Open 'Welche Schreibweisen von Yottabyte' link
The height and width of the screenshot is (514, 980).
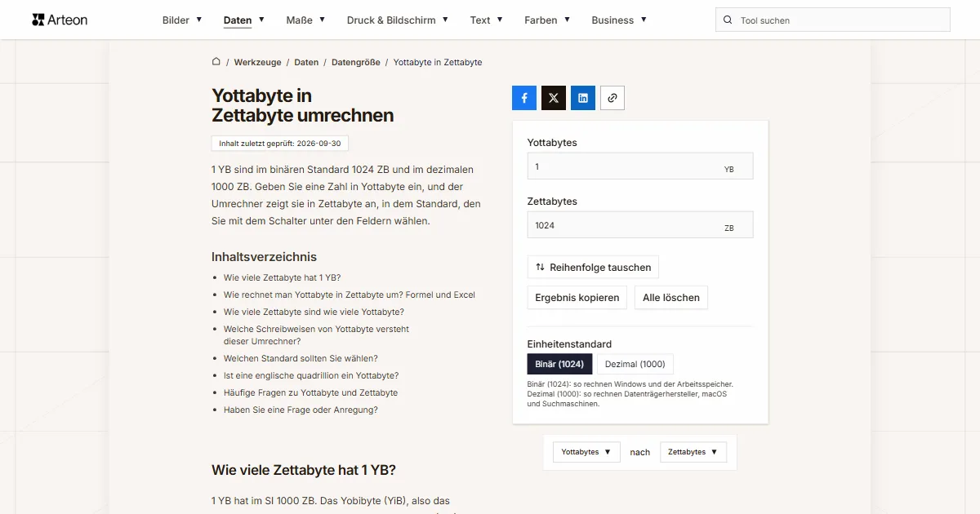[x=316, y=335]
